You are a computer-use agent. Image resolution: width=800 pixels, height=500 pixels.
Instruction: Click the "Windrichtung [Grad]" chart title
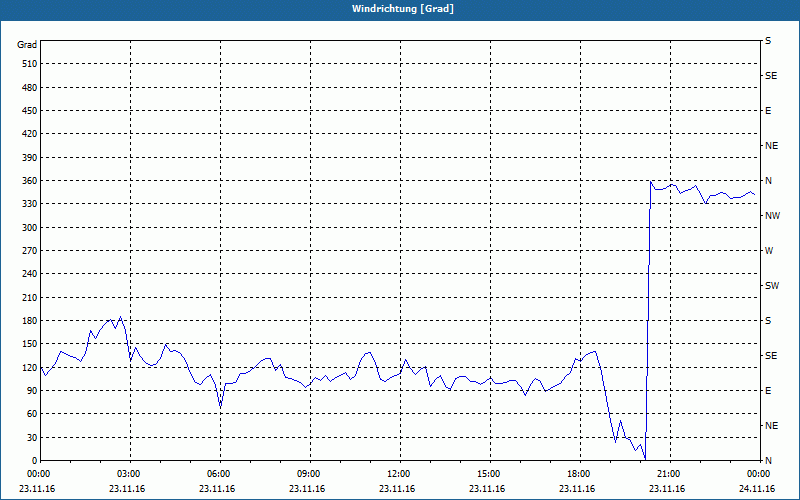pyautogui.click(x=403, y=9)
